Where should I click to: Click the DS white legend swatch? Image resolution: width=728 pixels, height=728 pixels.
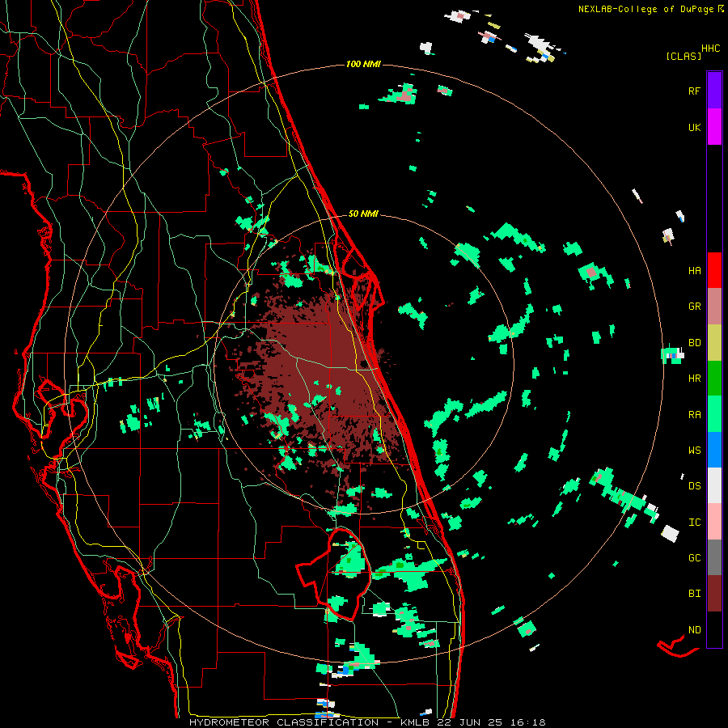714,485
